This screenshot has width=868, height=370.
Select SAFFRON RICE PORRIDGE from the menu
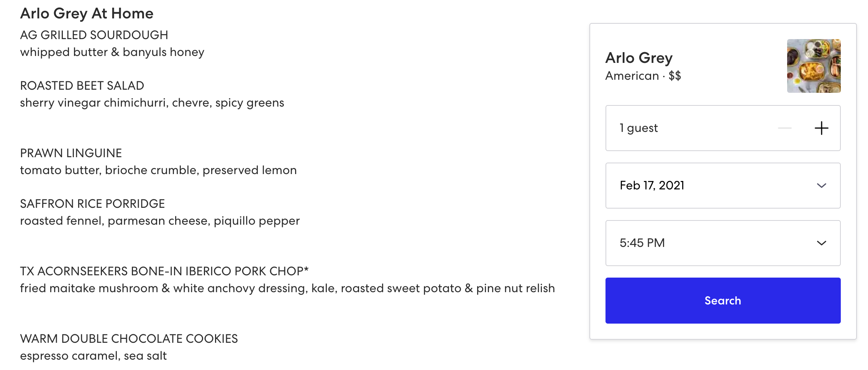92,204
